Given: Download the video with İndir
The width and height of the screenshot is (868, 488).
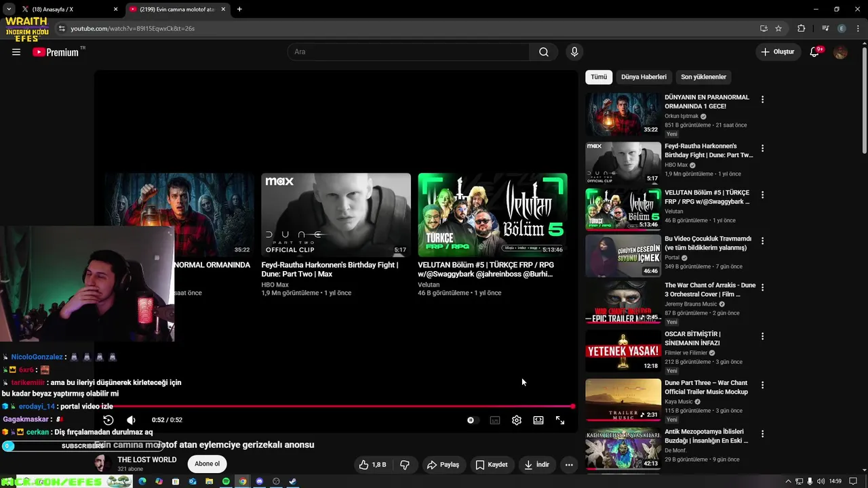Looking at the screenshot, I should pos(536,464).
